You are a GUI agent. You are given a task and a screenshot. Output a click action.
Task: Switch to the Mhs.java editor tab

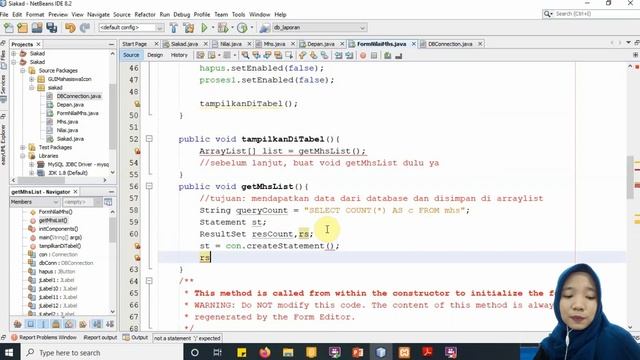(274, 44)
